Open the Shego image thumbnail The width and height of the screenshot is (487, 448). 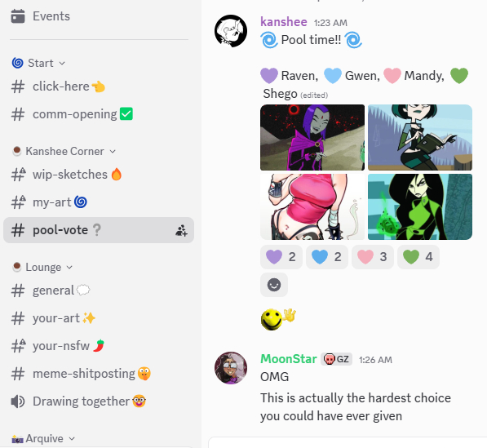[x=420, y=207]
